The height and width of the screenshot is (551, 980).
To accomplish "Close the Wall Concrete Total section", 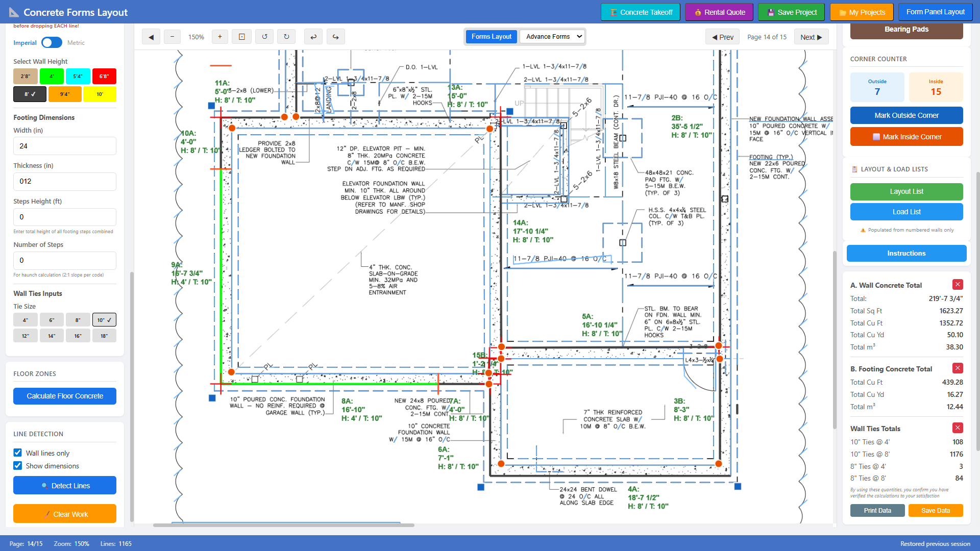I will click(x=958, y=285).
